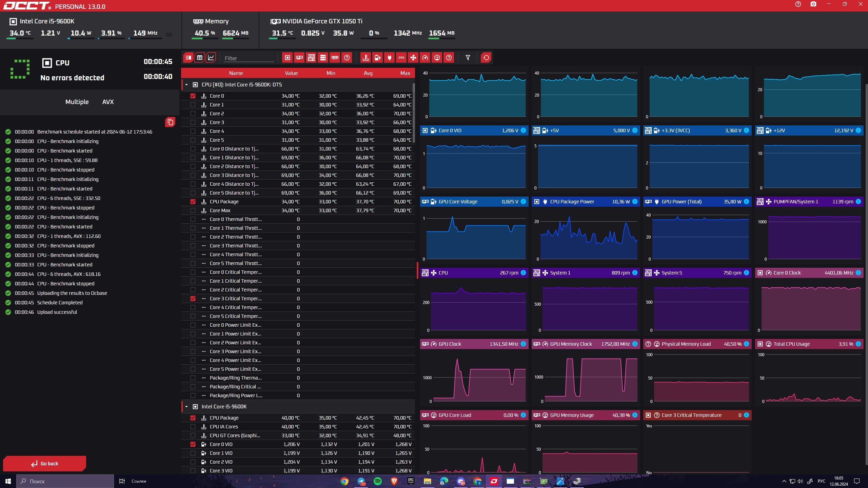Click the CPU GT Cores (Graphi... row
This screenshot has width=868, height=488.
click(298, 435)
